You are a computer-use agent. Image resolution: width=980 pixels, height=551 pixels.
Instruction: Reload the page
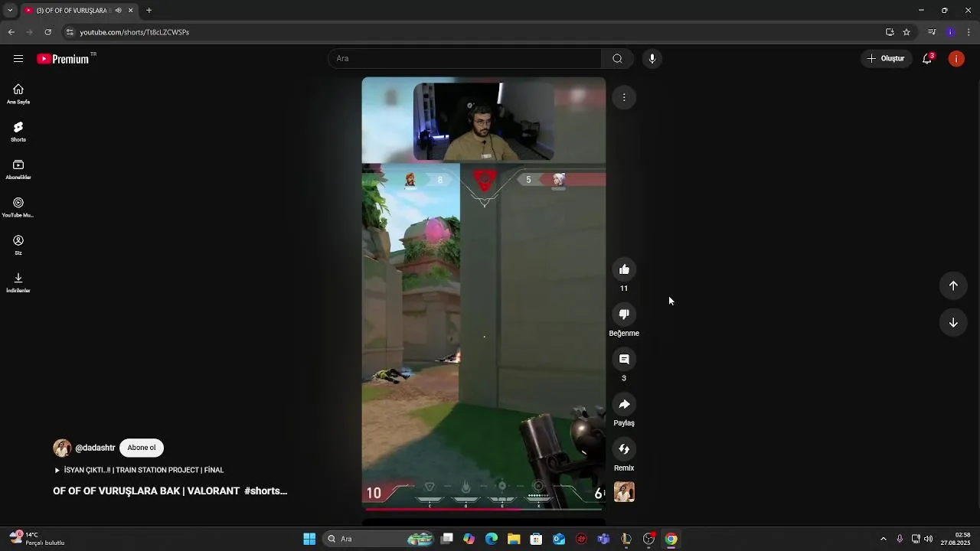47,32
